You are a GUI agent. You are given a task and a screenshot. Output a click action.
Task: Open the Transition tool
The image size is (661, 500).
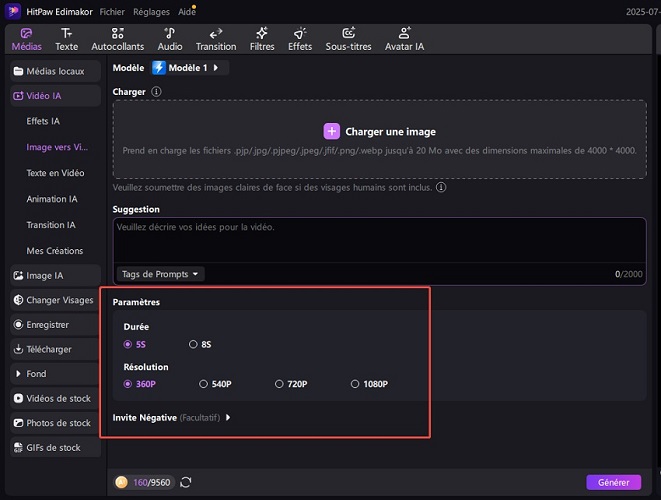(x=216, y=39)
